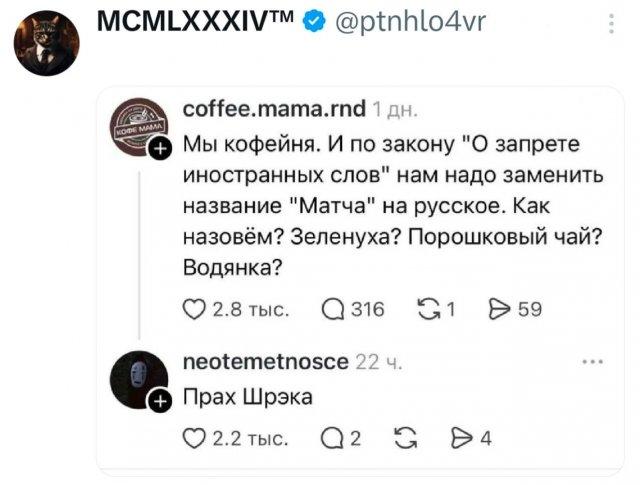
Task: Repost the coffee.mama.rnd post
Action: point(431,309)
